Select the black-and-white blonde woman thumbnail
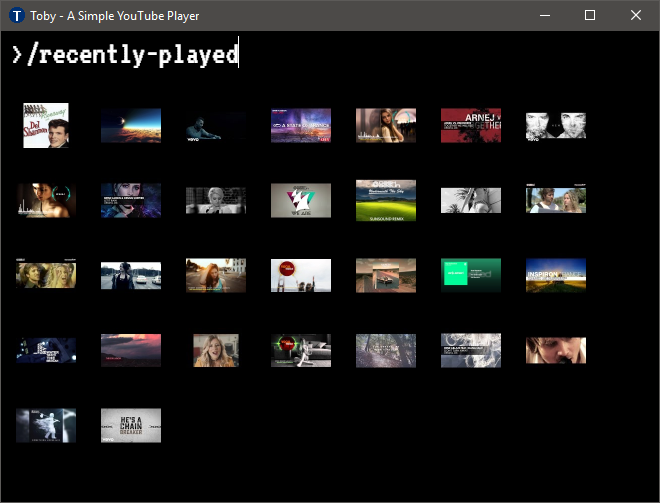The width and height of the screenshot is (660, 503). (x=216, y=200)
